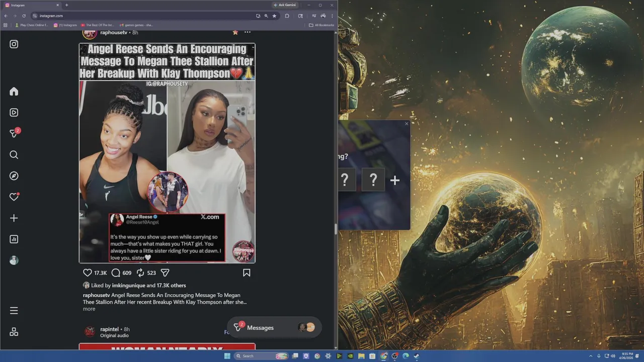This screenshot has height=362, width=644.
Task: Show hidden system tray icons
Action: pos(591,356)
